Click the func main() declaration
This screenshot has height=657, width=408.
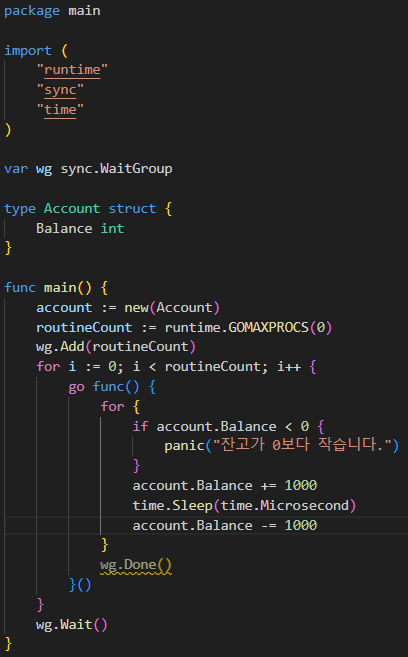click(56, 288)
